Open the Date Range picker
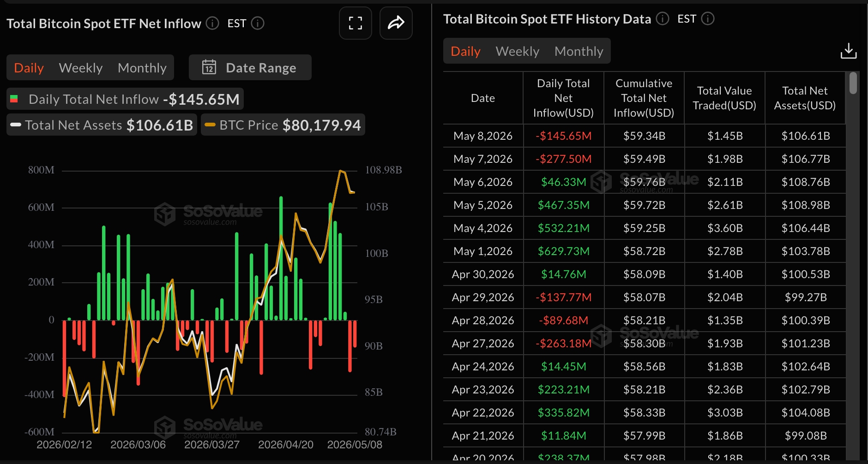The width and height of the screenshot is (868, 464). click(250, 67)
